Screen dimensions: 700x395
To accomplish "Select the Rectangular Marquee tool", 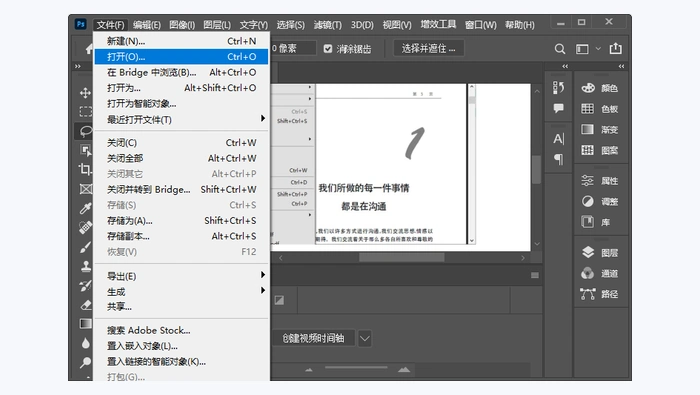I will pos(85,112).
